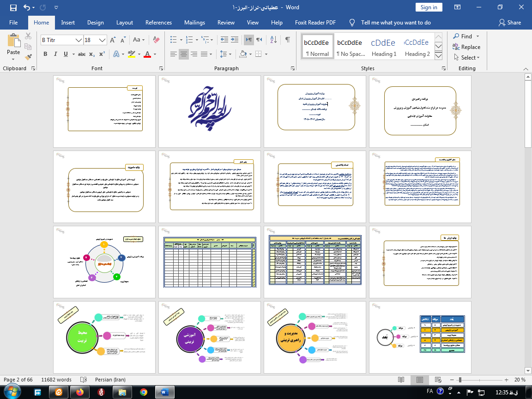Screen dimensions: 532x399
Task: Click the Save icon in title bar
Action: click(13, 7)
